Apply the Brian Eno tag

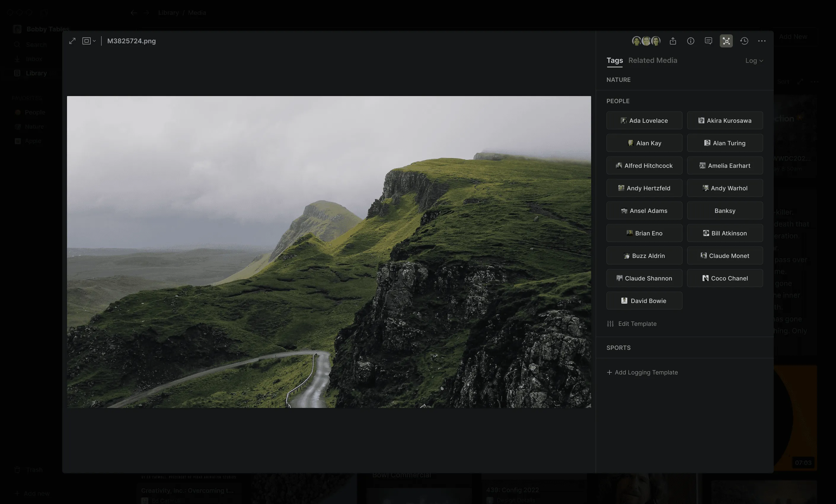coord(644,233)
